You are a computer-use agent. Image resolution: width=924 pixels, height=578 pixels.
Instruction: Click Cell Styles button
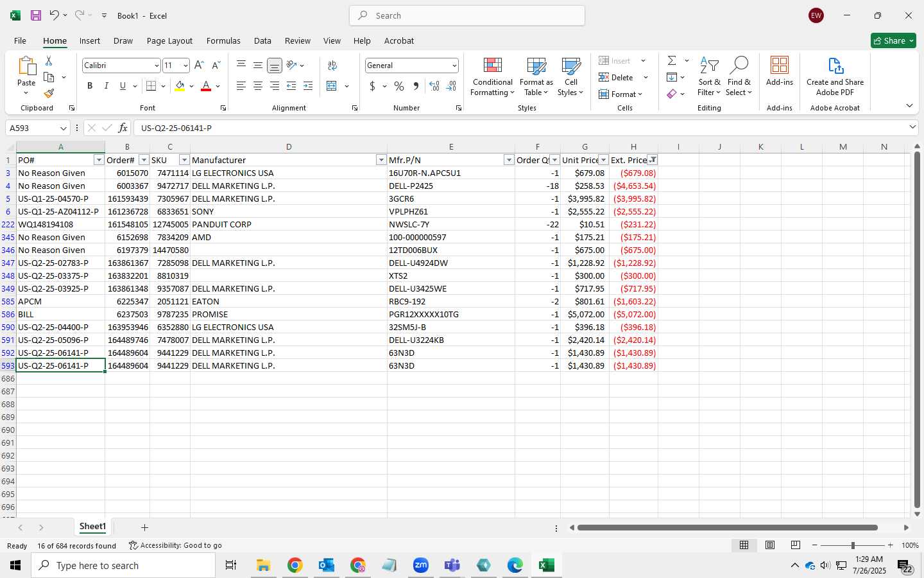pyautogui.click(x=570, y=76)
